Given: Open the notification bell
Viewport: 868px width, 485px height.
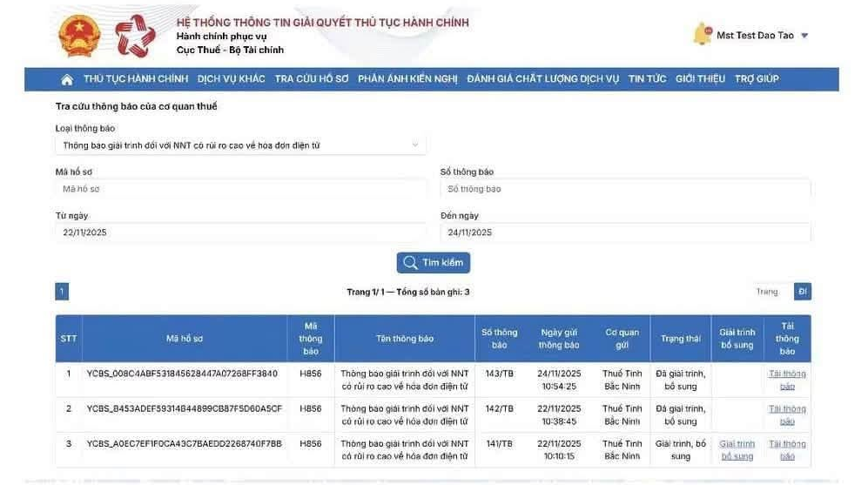Looking at the screenshot, I should (702, 34).
